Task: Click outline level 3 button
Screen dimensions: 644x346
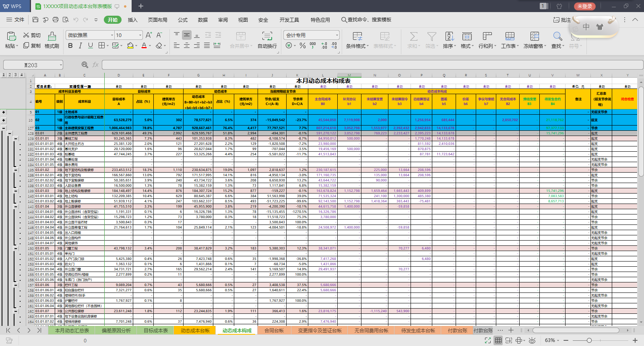Action: (x=16, y=75)
